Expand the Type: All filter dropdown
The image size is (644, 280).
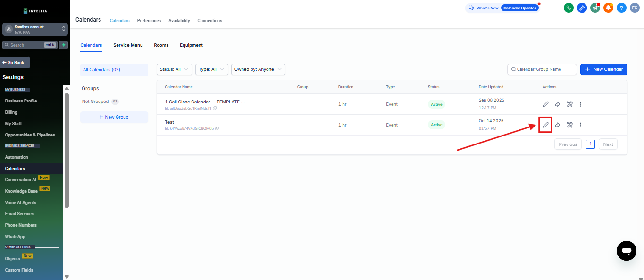pyautogui.click(x=211, y=69)
